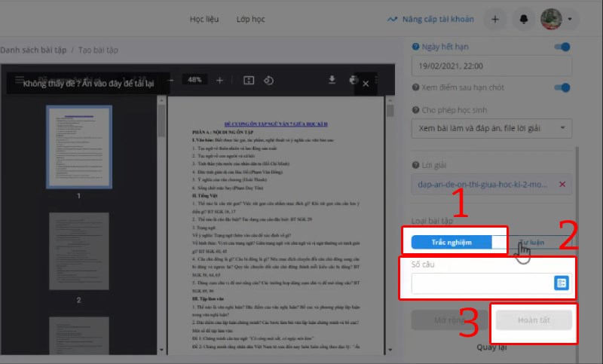Click help icon next to Cho phép học sinh
Screen dimensions: 603x364
(415, 110)
